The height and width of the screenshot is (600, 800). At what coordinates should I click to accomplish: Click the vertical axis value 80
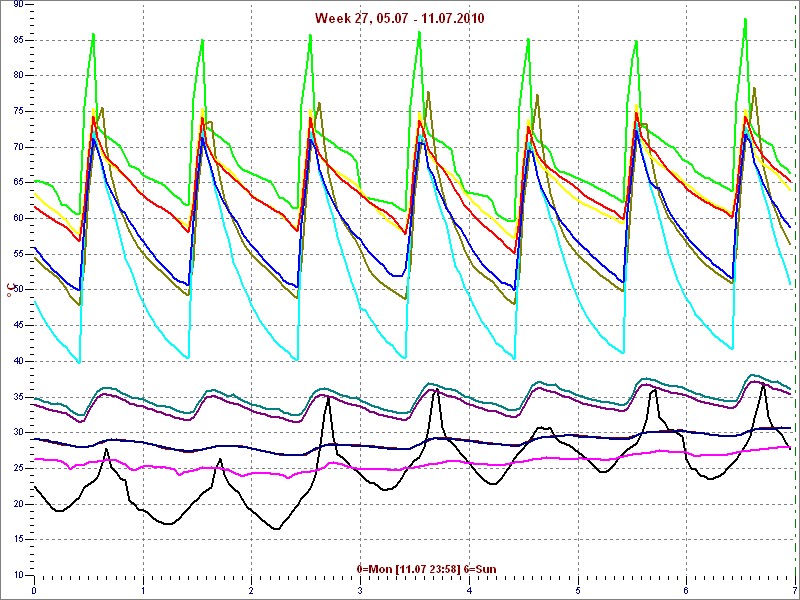pyautogui.click(x=16, y=76)
